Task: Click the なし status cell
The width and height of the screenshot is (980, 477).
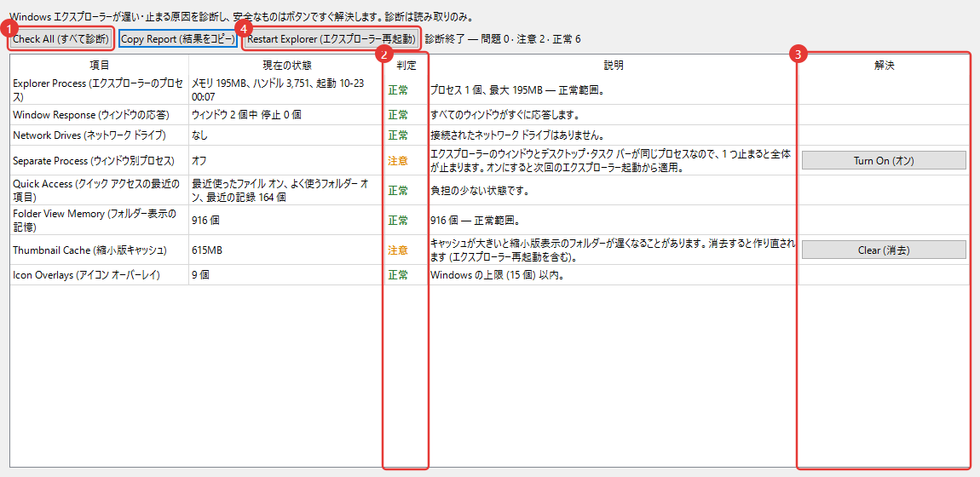Action: (287, 135)
